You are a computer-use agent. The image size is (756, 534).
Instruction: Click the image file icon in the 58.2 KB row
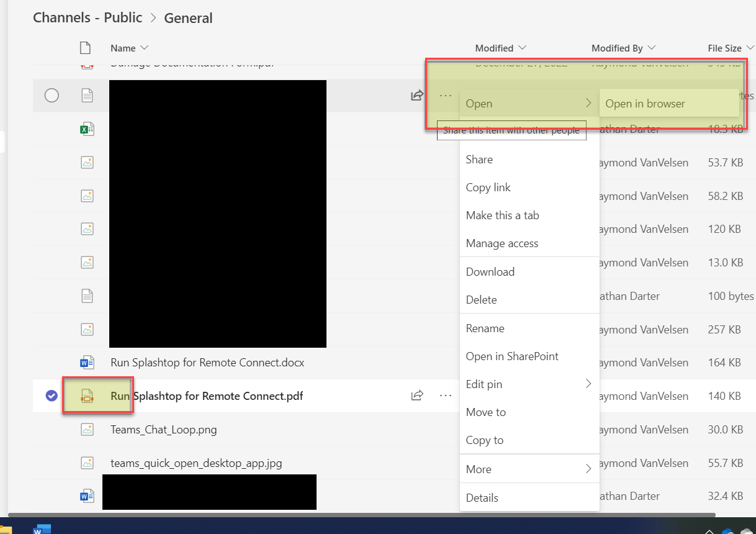coord(88,196)
